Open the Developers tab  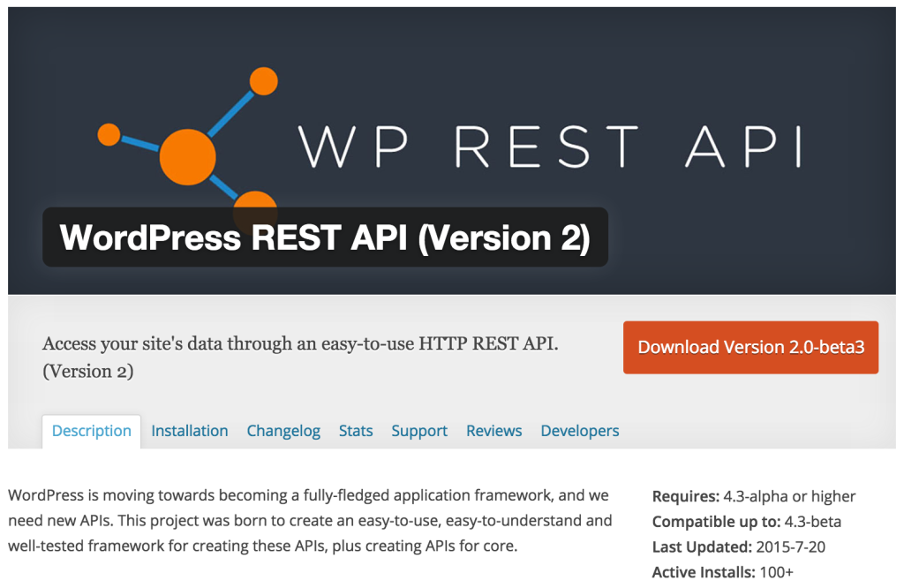pyautogui.click(x=579, y=431)
